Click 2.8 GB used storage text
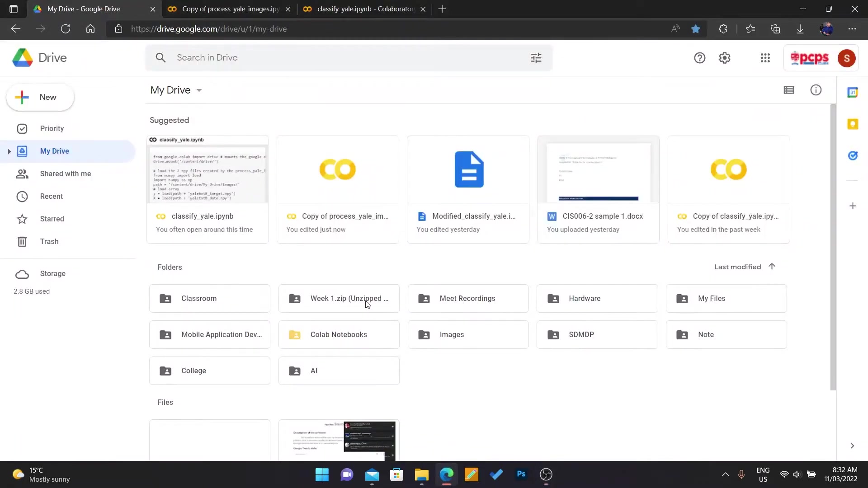Image resolution: width=868 pixels, height=488 pixels. (x=32, y=291)
